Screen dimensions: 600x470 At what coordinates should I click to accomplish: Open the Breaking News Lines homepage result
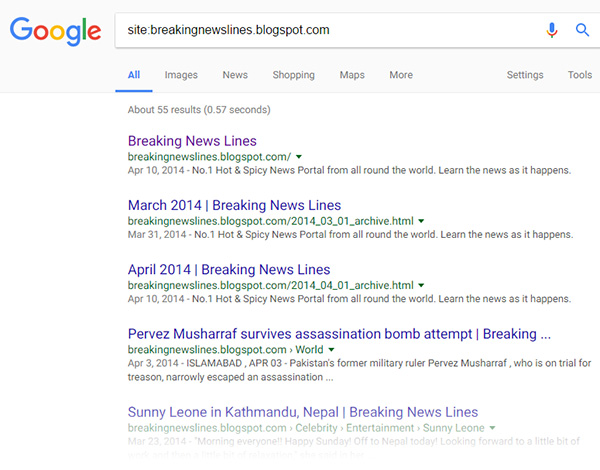click(192, 141)
